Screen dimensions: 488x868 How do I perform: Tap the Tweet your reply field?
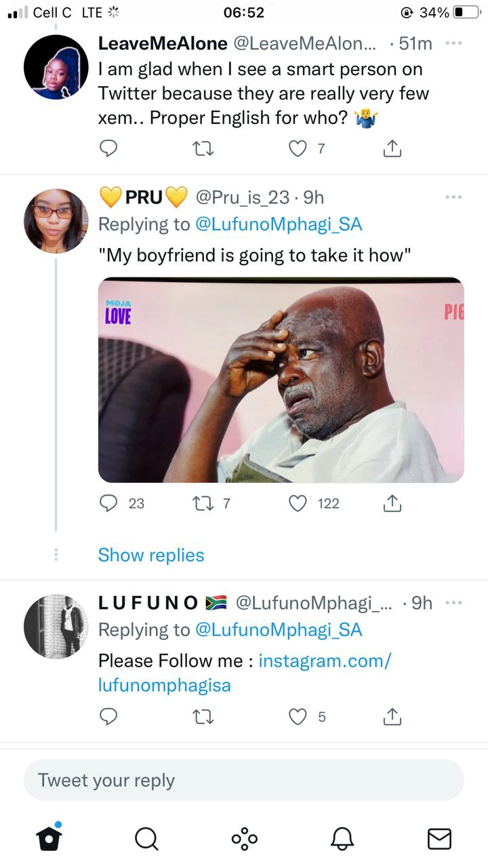click(244, 780)
